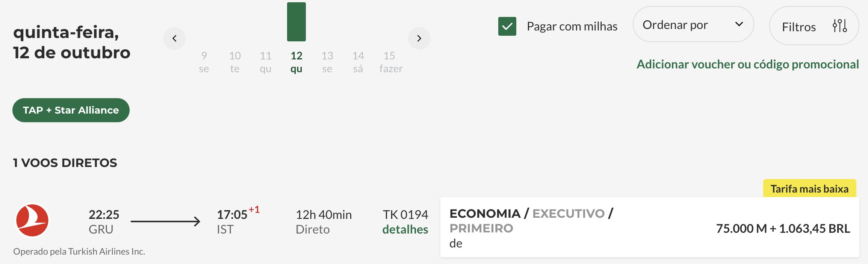Expand sort options via chevron arrow
Screen dimensions: 868x264
[739, 24]
